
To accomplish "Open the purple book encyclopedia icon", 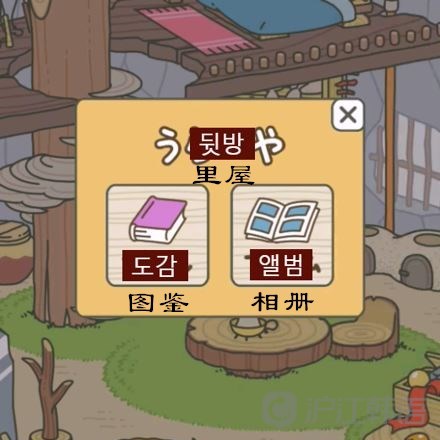I will (158, 219).
